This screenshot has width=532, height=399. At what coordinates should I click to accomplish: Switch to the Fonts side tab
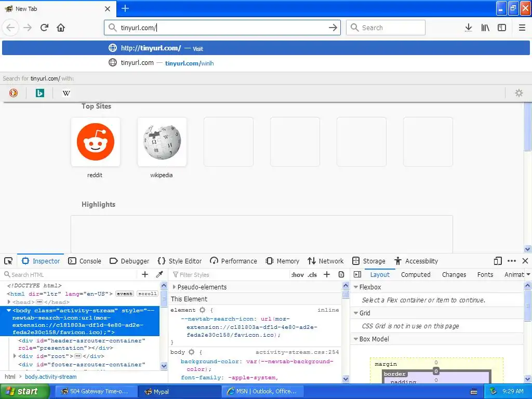click(x=485, y=274)
